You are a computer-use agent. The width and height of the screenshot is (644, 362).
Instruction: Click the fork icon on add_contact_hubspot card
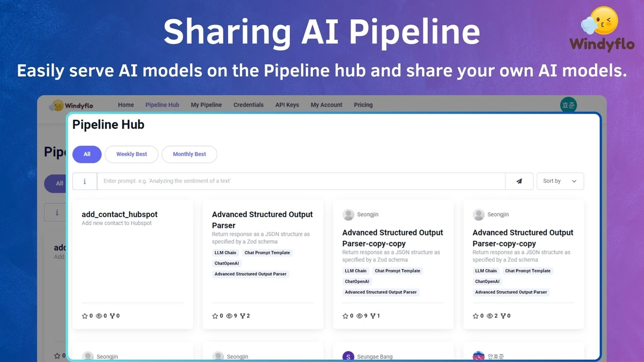[113, 316]
